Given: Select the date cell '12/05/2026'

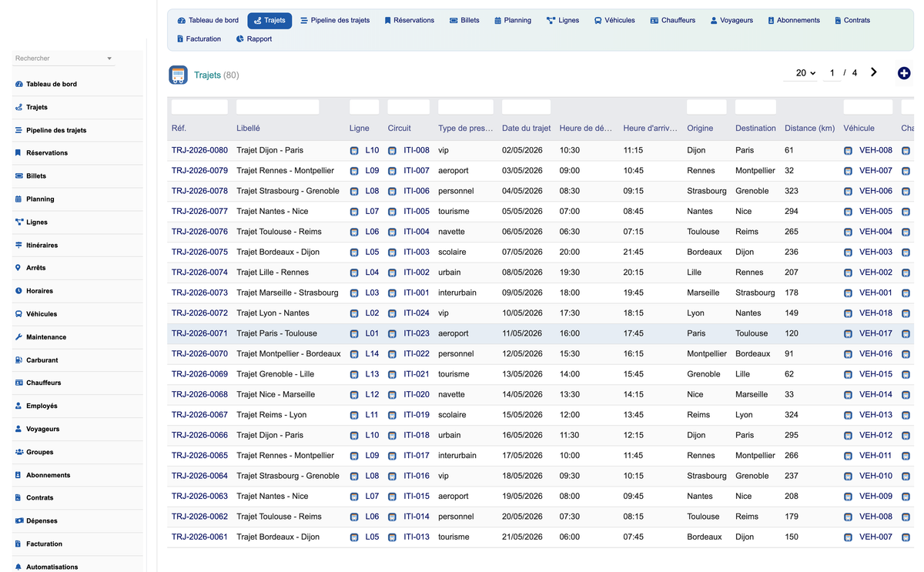Looking at the screenshot, I should pyautogui.click(x=522, y=354).
